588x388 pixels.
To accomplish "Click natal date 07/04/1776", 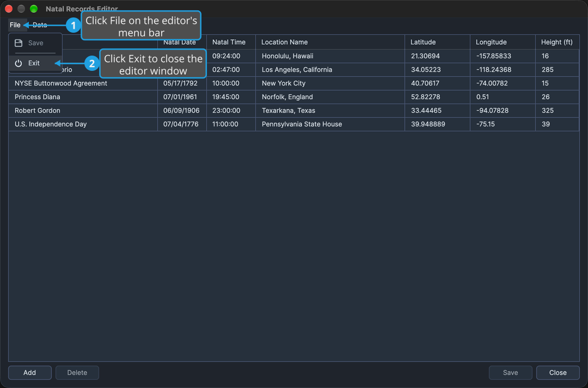I will 182,124.
